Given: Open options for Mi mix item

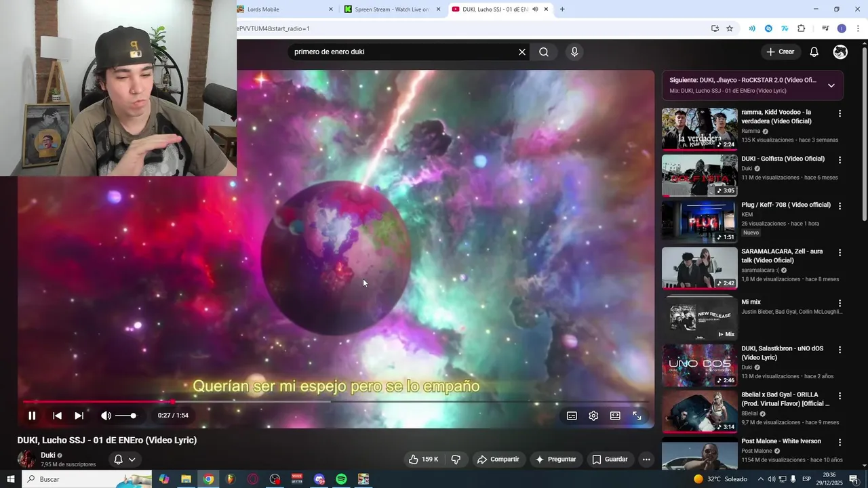Looking at the screenshot, I should tap(840, 304).
